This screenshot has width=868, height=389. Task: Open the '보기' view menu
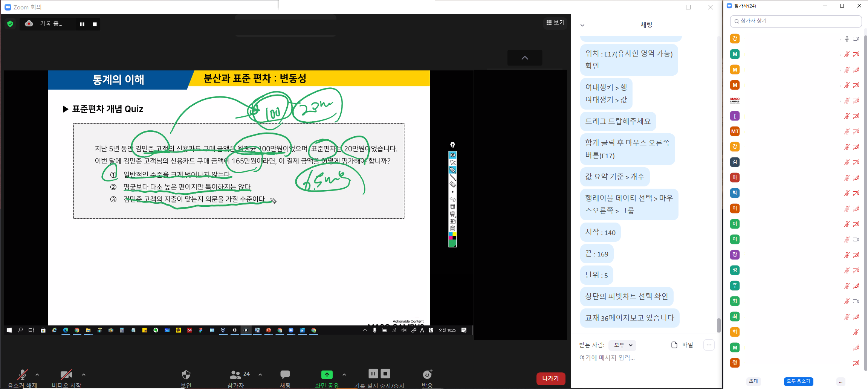[555, 23]
